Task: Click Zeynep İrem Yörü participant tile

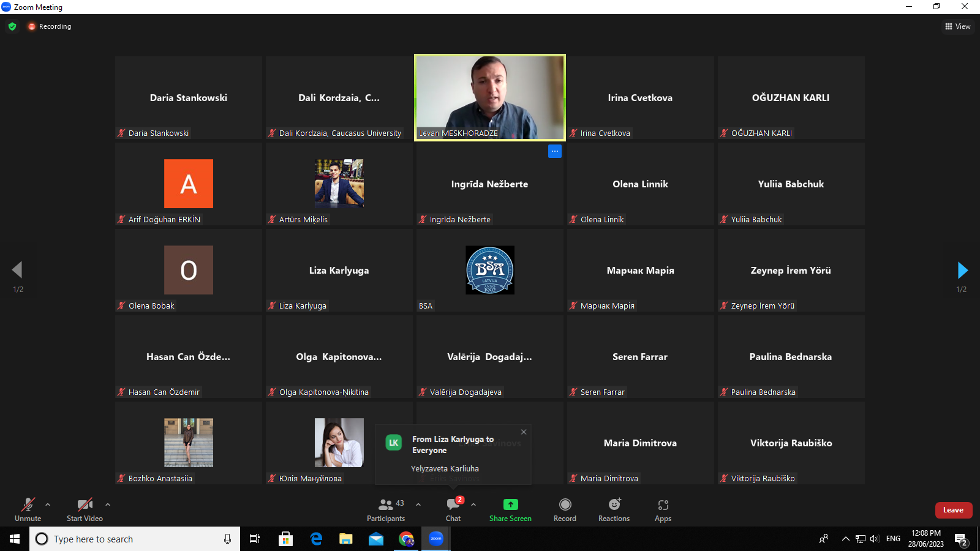Action: coord(791,270)
